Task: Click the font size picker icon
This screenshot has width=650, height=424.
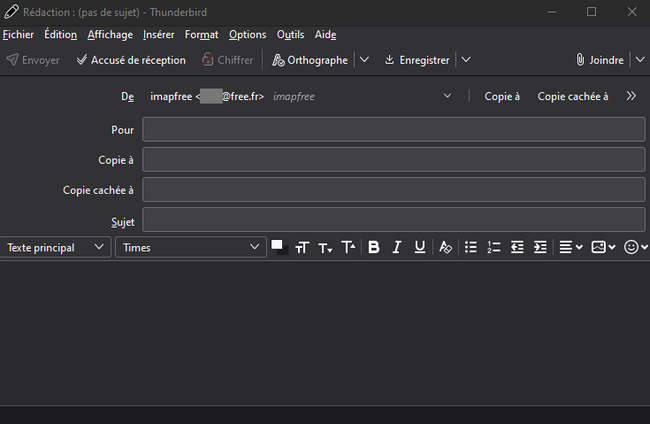Action: (302, 248)
